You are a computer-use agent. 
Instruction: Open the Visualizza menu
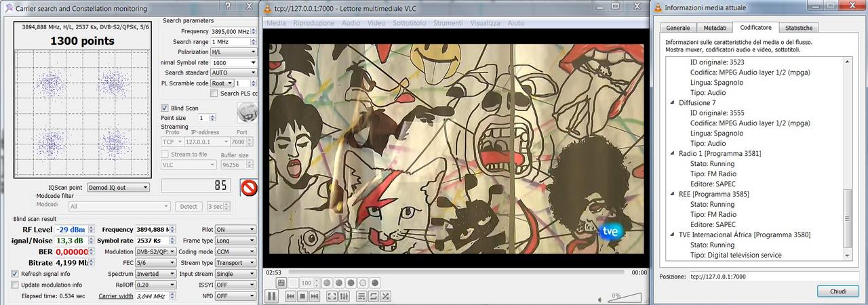coord(485,22)
